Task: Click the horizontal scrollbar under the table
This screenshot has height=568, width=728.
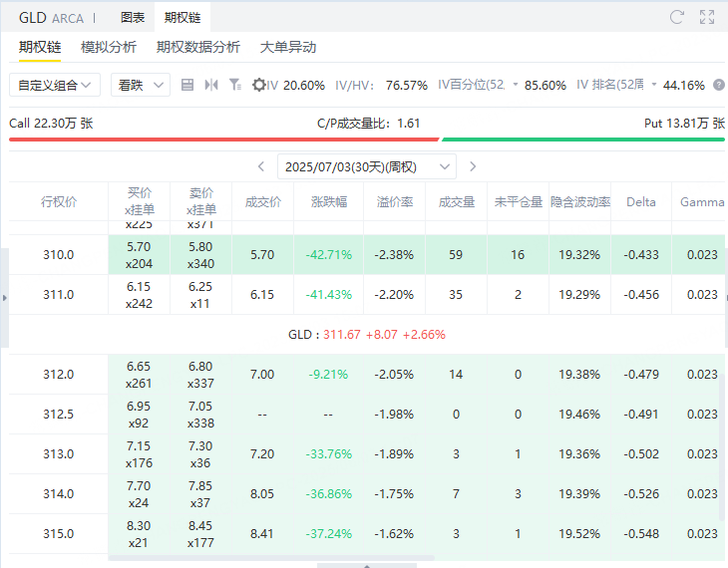Action: pyautogui.click(x=271, y=557)
